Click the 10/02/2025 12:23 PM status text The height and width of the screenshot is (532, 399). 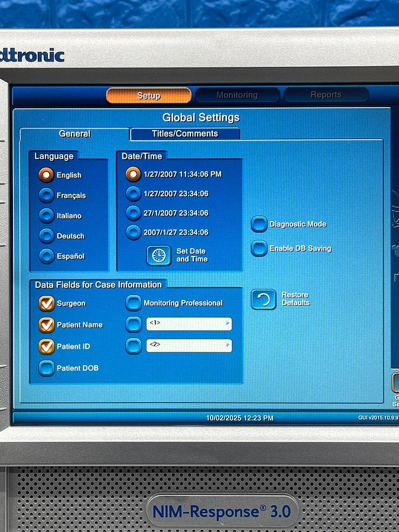tap(240, 418)
